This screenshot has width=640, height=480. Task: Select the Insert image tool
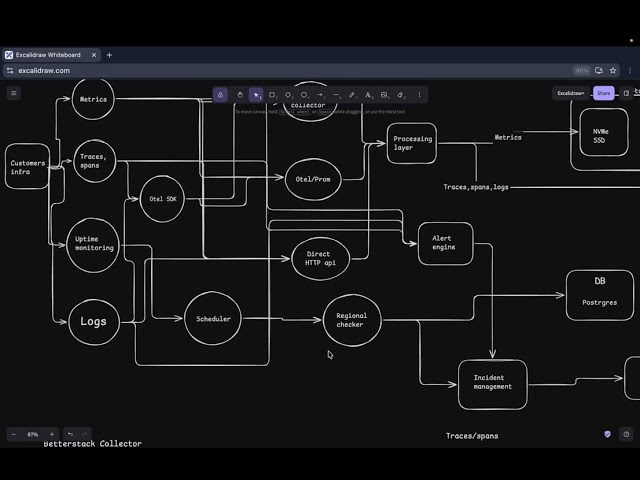point(384,95)
